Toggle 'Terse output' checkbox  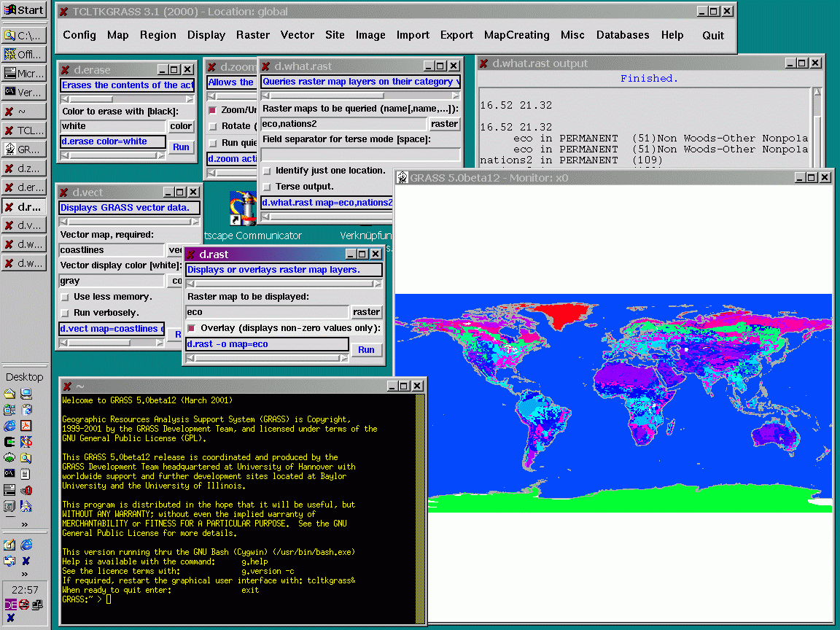tap(267, 187)
